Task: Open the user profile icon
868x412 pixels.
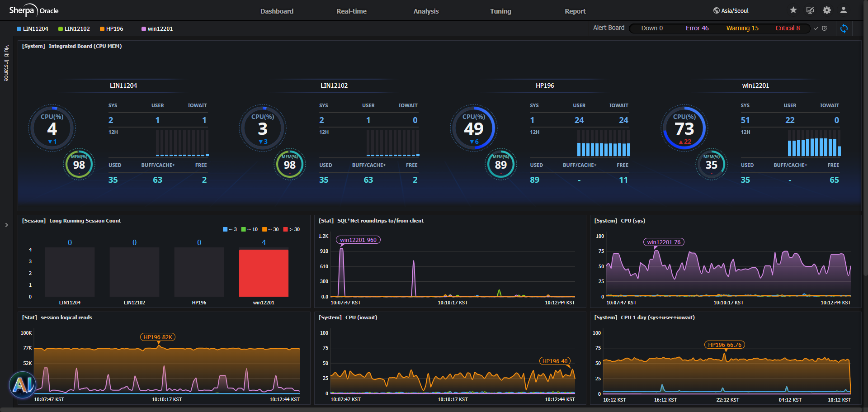Action: click(x=844, y=10)
